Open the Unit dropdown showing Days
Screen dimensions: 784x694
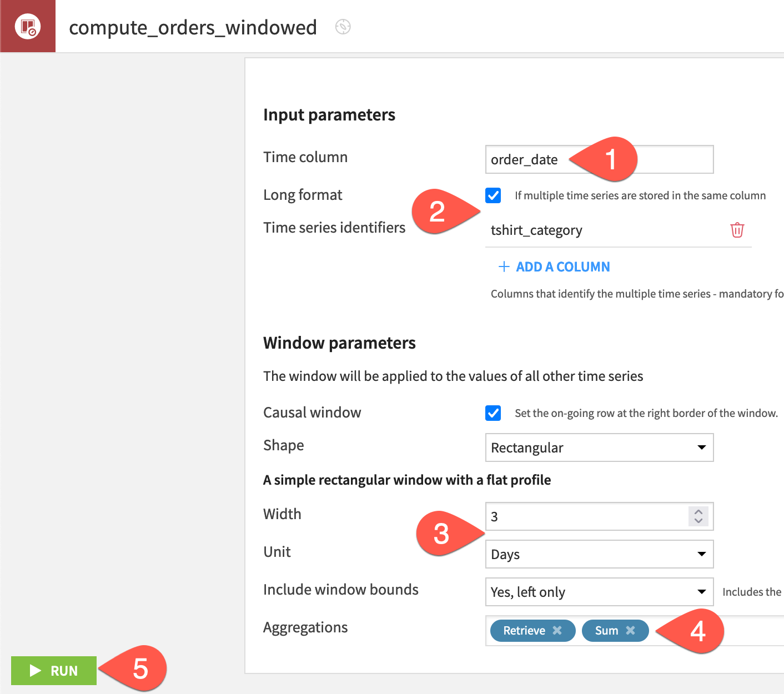coord(599,554)
